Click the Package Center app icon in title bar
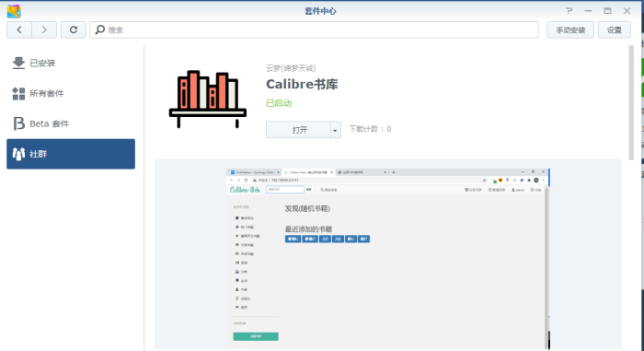Screen dimensions: 644x351 click(x=14, y=11)
